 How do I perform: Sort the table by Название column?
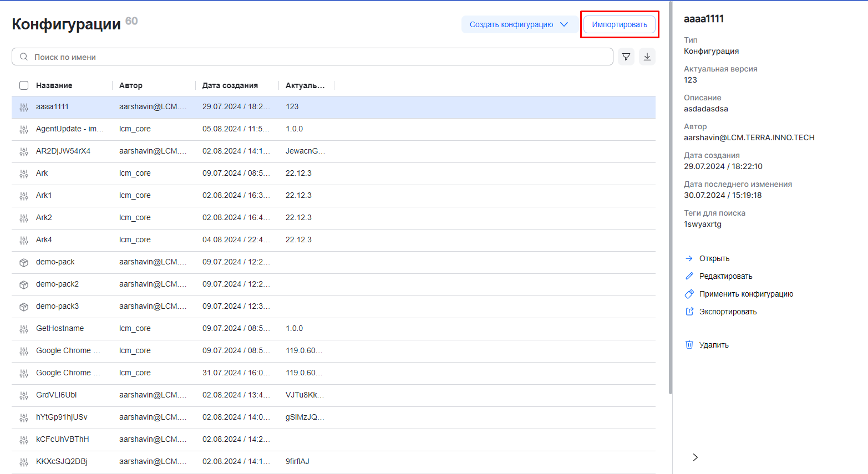tap(54, 85)
